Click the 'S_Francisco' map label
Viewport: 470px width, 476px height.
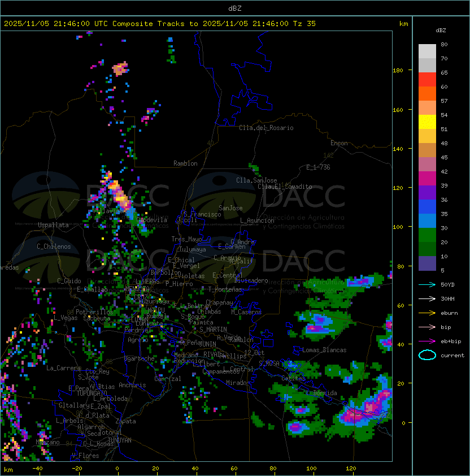[202, 214]
